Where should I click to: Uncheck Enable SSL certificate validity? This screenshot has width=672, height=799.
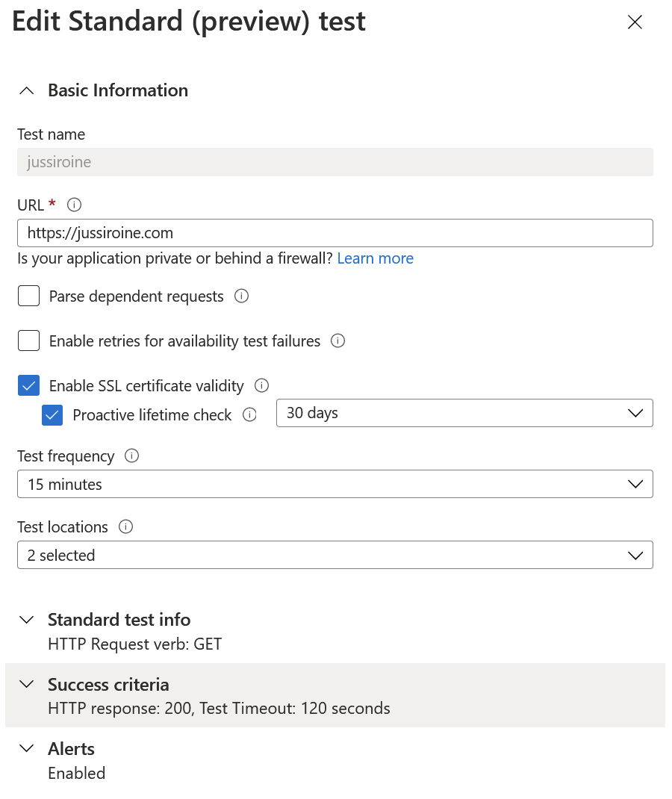pyautogui.click(x=28, y=386)
